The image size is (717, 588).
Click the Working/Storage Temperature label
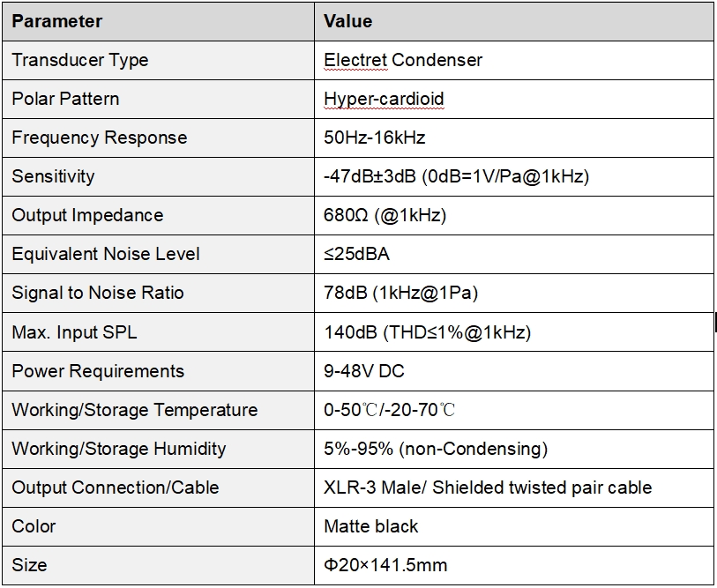(134, 410)
